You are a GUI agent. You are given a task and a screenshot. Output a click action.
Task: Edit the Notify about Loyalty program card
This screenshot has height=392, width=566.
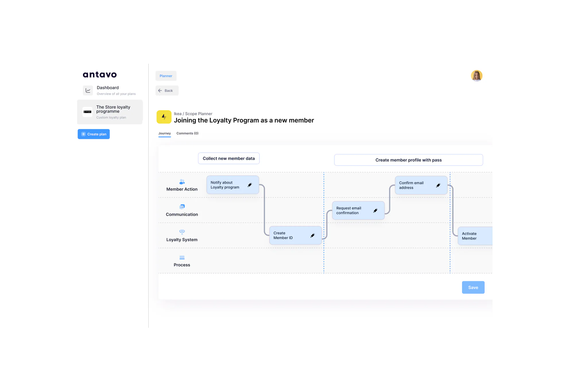click(x=250, y=185)
